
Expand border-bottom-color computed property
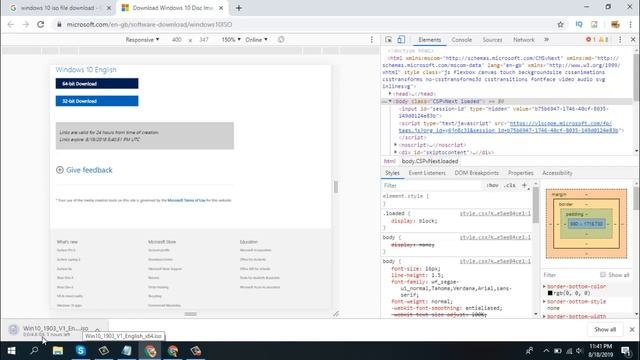(544, 287)
